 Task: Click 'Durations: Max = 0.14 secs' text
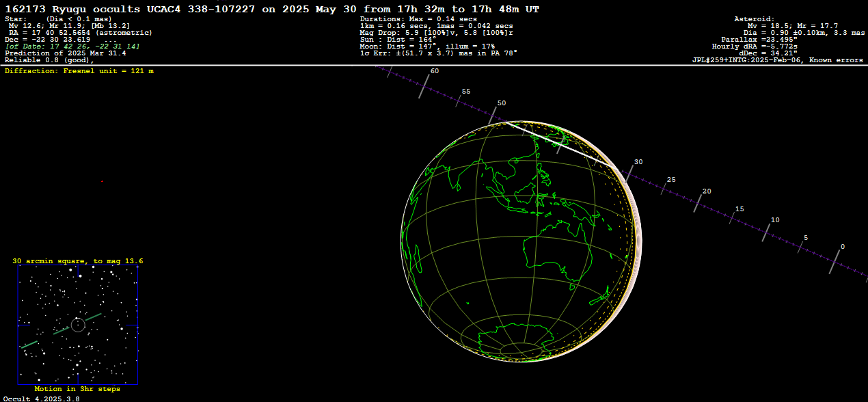(x=418, y=19)
